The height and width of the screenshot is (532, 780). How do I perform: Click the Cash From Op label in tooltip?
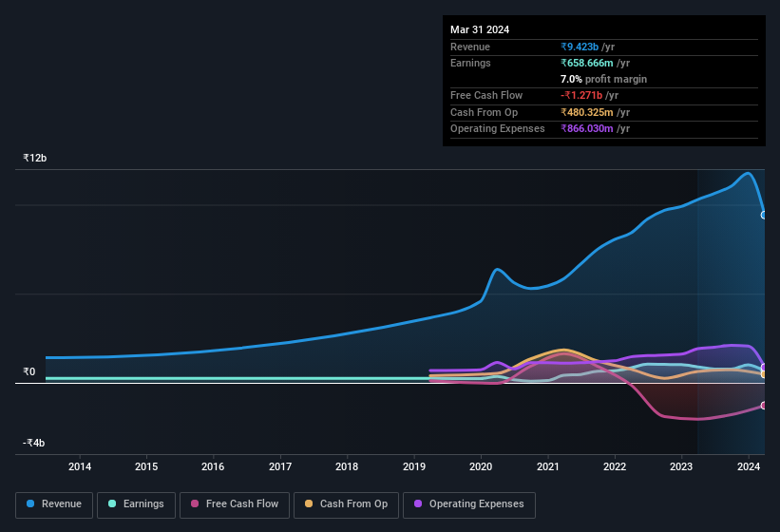click(484, 112)
